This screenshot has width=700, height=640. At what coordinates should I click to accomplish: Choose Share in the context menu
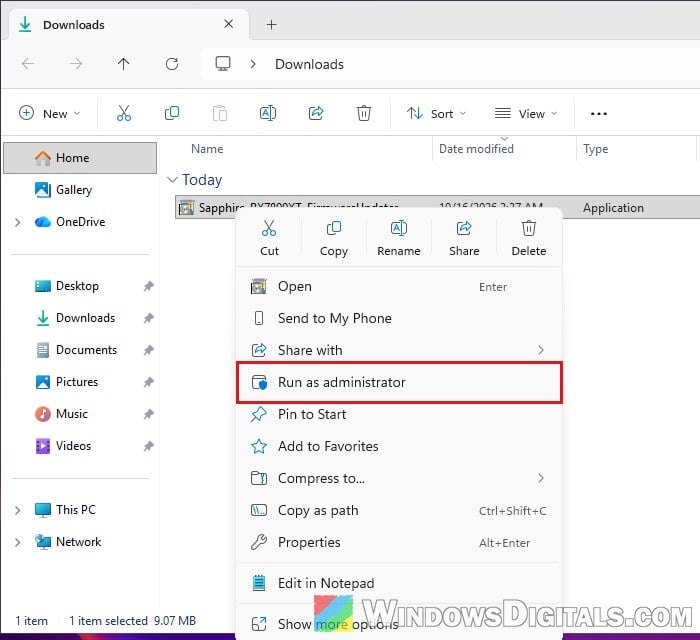[464, 238]
